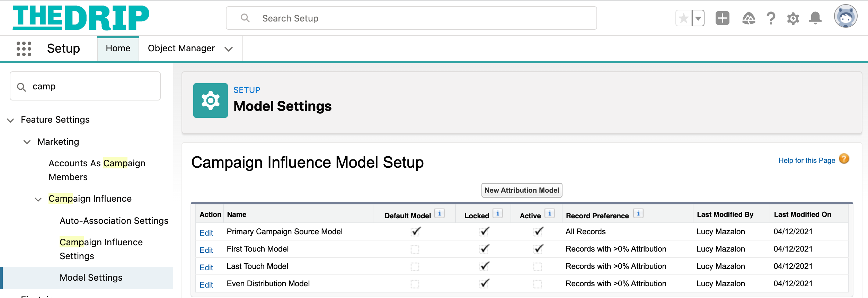The height and width of the screenshot is (298, 868).
Task: Edit First Touch Model
Action: (x=206, y=250)
